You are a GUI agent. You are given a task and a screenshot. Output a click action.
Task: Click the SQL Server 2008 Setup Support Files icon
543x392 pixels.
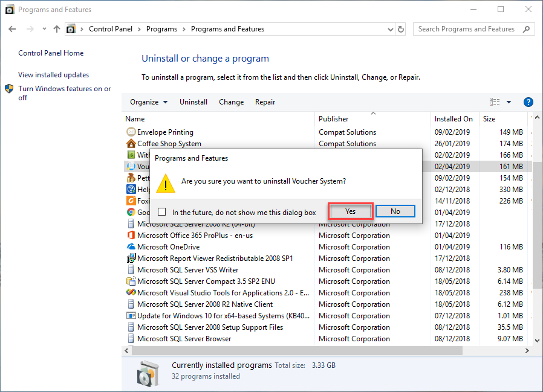coord(131,327)
